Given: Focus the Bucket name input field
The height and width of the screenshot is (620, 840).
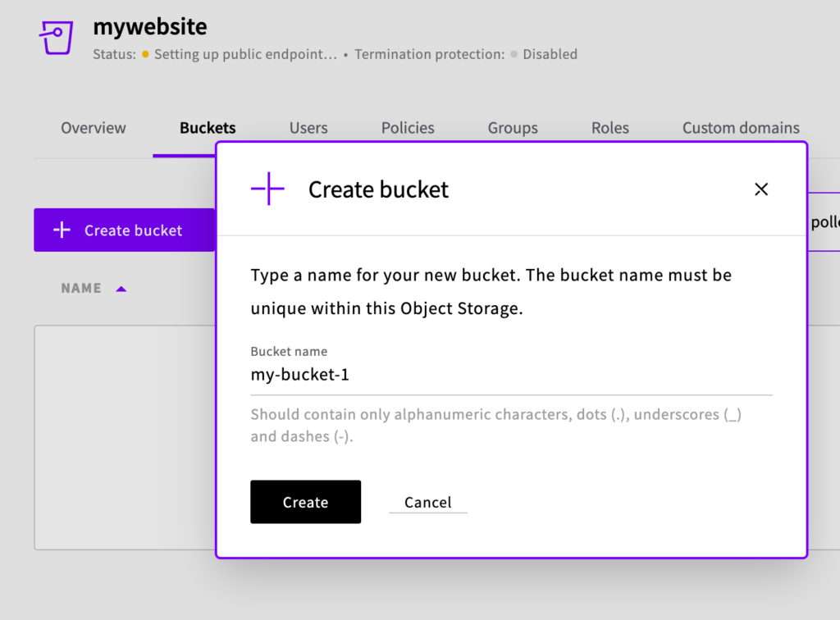Looking at the screenshot, I should click(511, 375).
